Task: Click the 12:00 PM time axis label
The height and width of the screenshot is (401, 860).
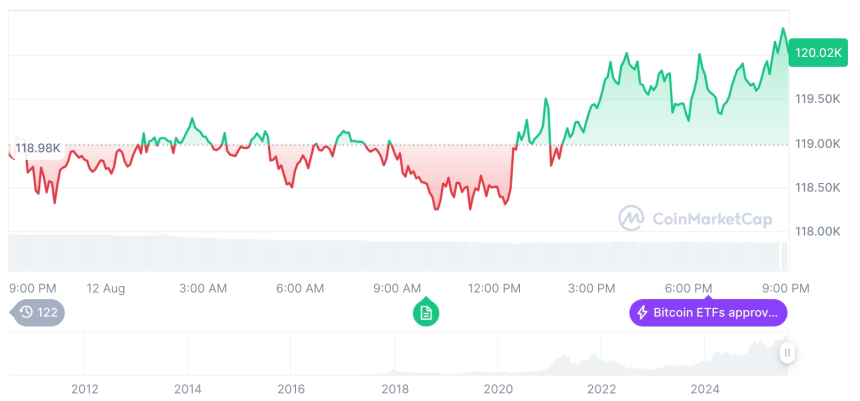Action: click(494, 288)
